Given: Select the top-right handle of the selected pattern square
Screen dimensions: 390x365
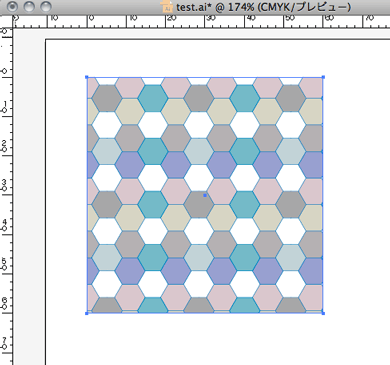Looking at the screenshot, I should point(323,77).
